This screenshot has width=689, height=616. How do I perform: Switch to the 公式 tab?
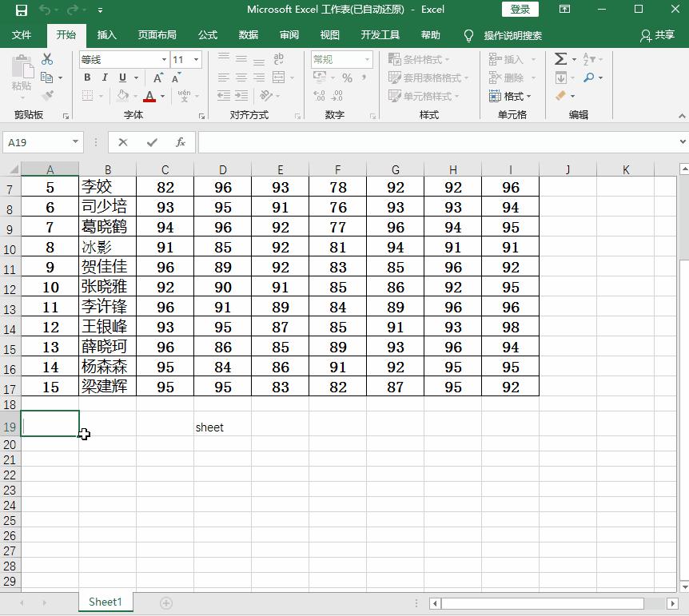207,34
